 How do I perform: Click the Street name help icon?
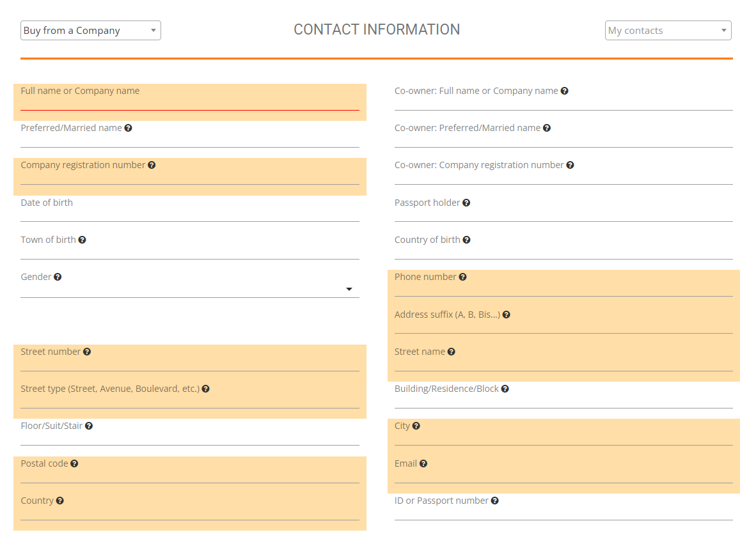tap(452, 352)
